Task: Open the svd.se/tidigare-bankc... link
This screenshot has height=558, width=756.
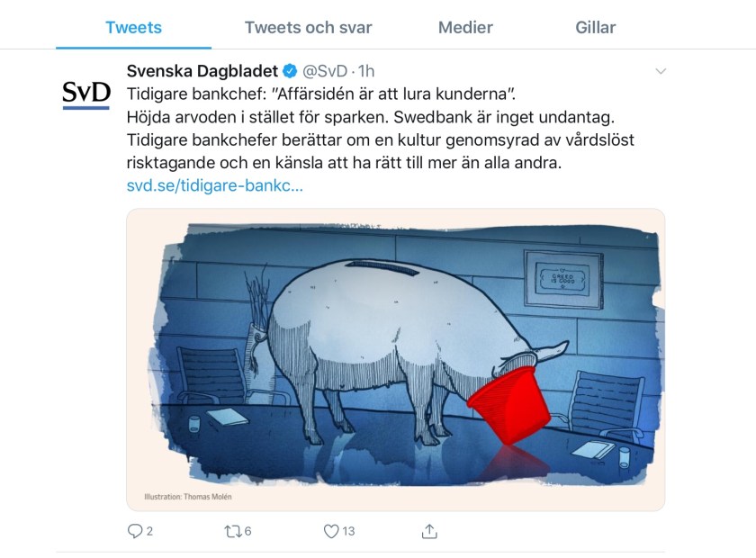Action: point(214,185)
